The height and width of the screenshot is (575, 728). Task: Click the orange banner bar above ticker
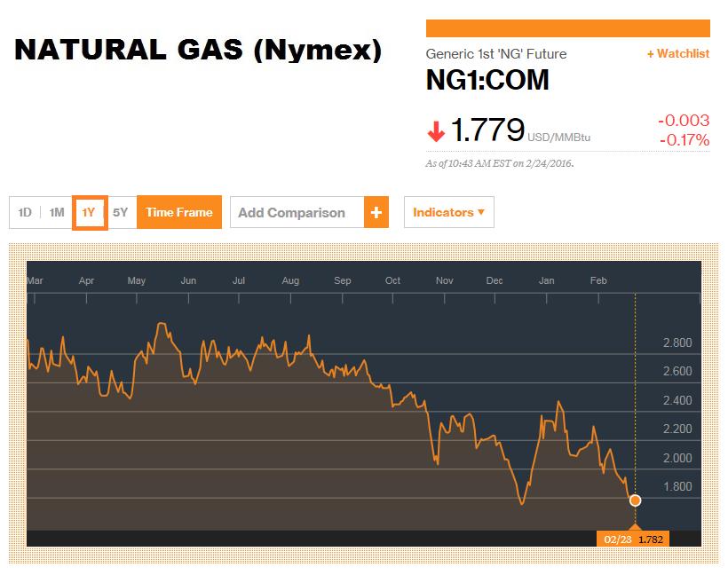(568, 28)
